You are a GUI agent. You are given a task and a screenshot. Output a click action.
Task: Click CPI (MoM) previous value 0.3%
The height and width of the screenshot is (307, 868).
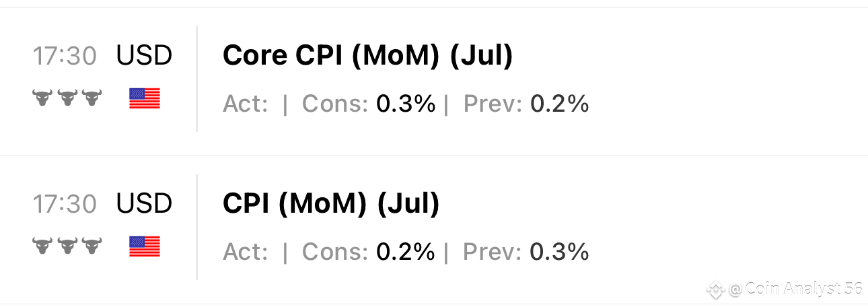pos(560,252)
